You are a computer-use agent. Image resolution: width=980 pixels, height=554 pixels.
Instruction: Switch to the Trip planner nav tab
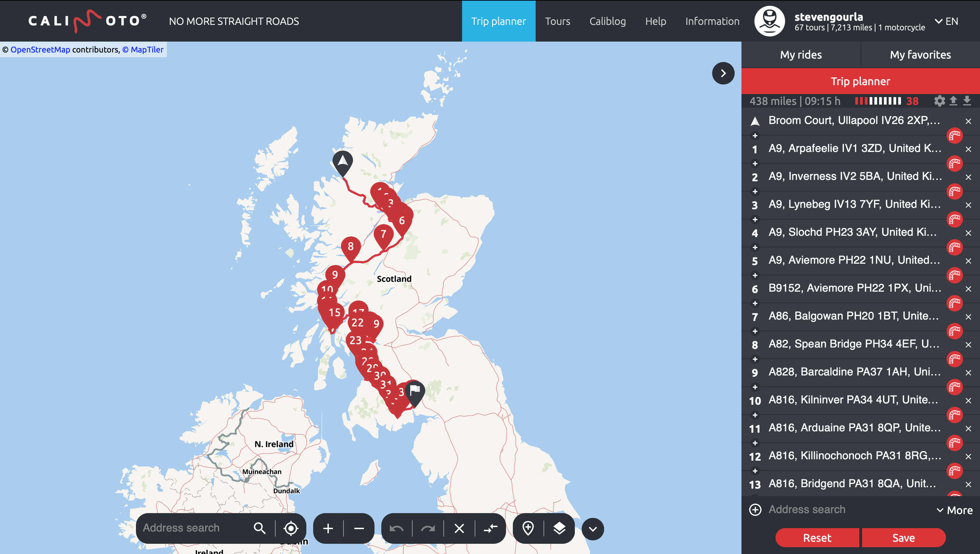[x=499, y=21]
